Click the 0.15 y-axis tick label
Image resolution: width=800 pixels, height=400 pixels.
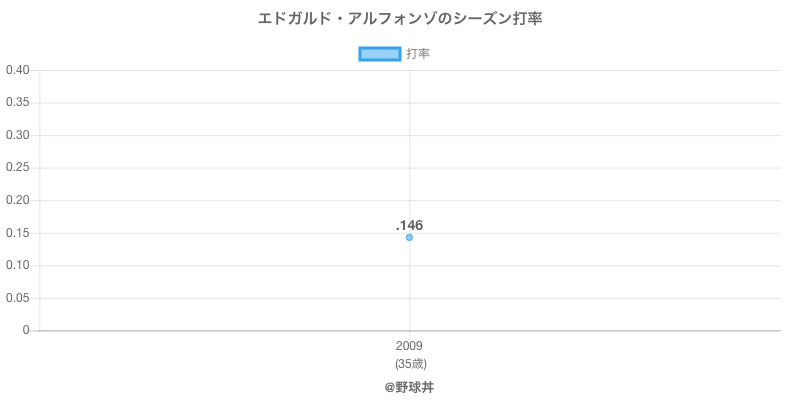click(17, 233)
